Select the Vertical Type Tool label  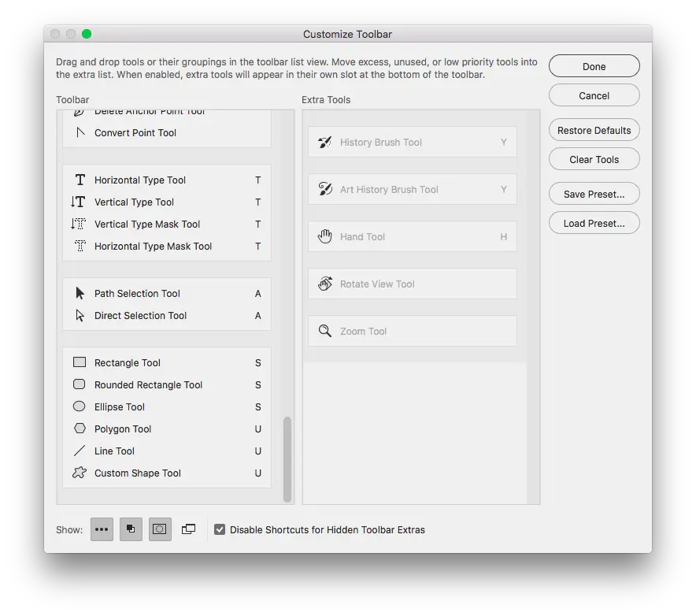(x=134, y=202)
